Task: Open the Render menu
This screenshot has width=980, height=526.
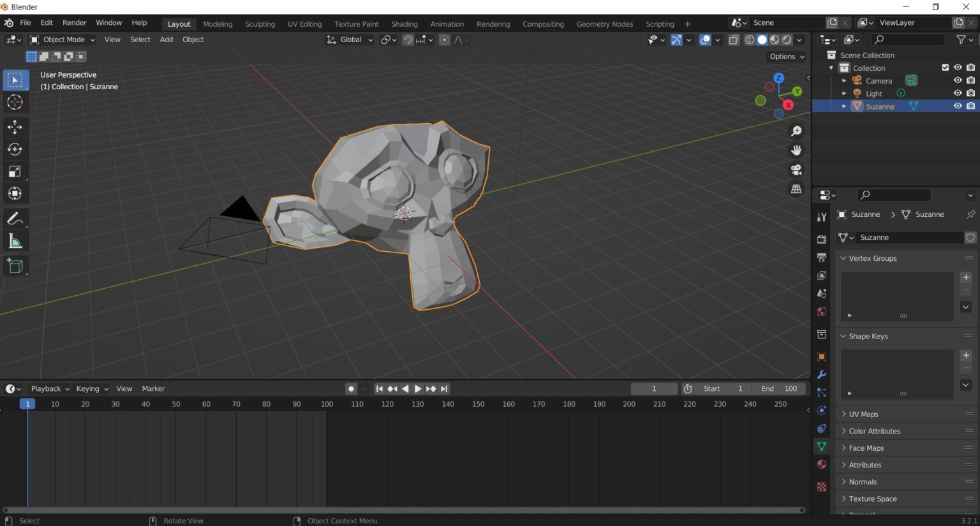Action: point(74,22)
